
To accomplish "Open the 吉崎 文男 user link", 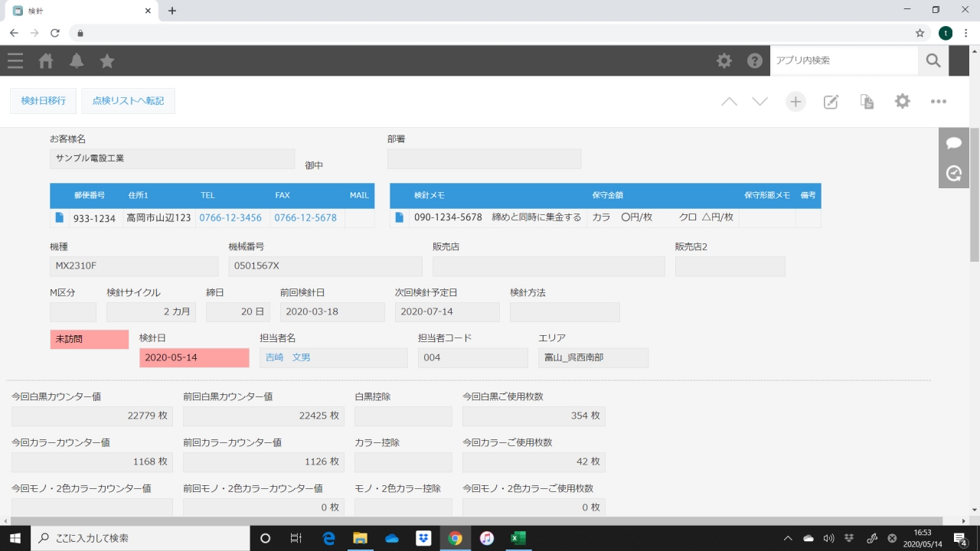I will point(288,357).
